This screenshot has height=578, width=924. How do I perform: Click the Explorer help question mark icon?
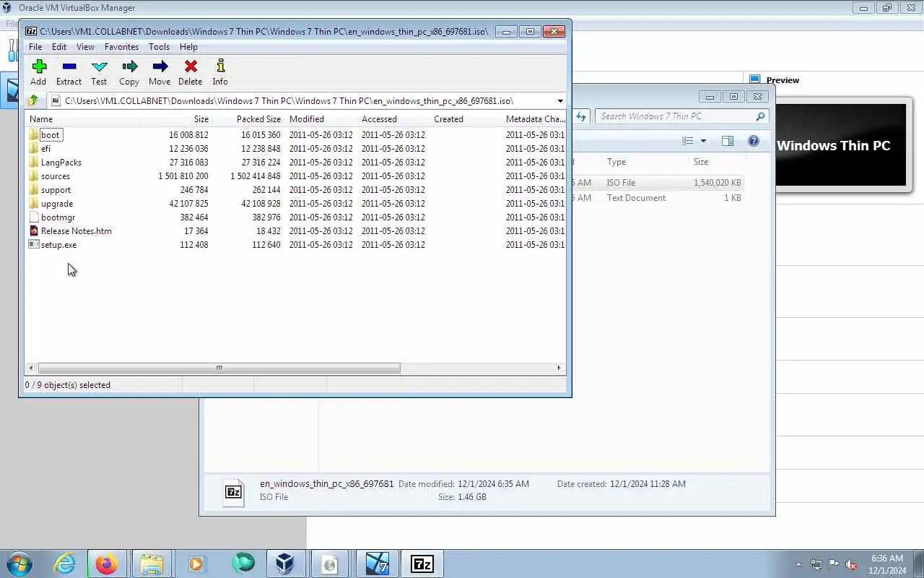tap(754, 141)
